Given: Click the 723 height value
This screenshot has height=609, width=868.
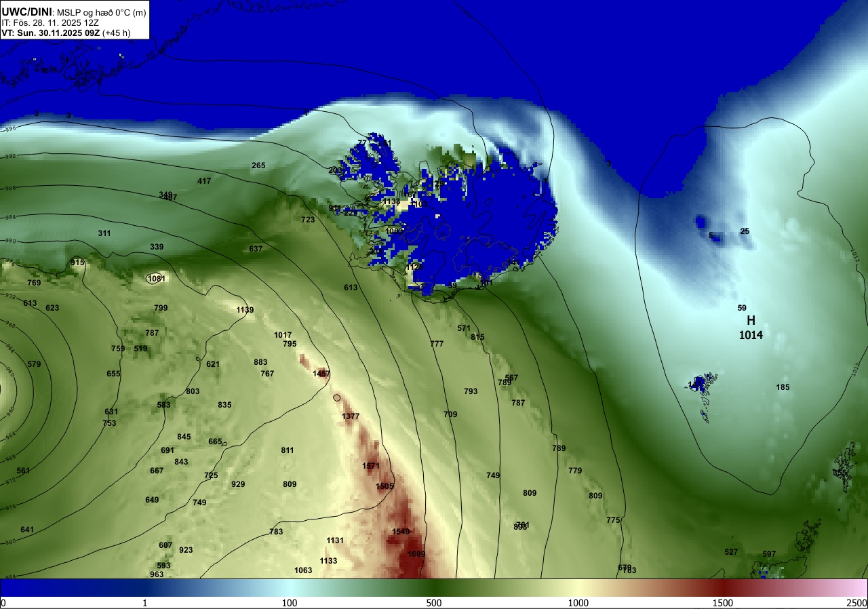Looking at the screenshot, I should point(308,220).
